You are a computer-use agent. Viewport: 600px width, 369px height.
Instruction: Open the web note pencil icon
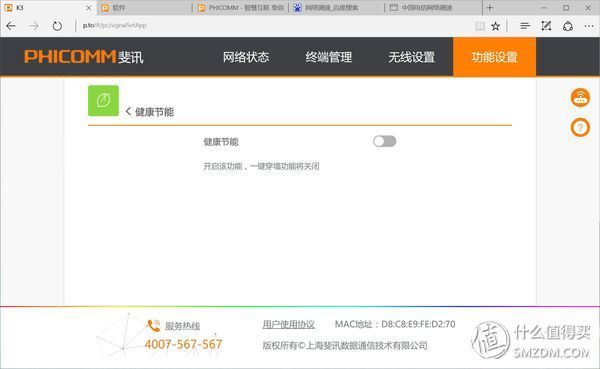pos(546,26)
